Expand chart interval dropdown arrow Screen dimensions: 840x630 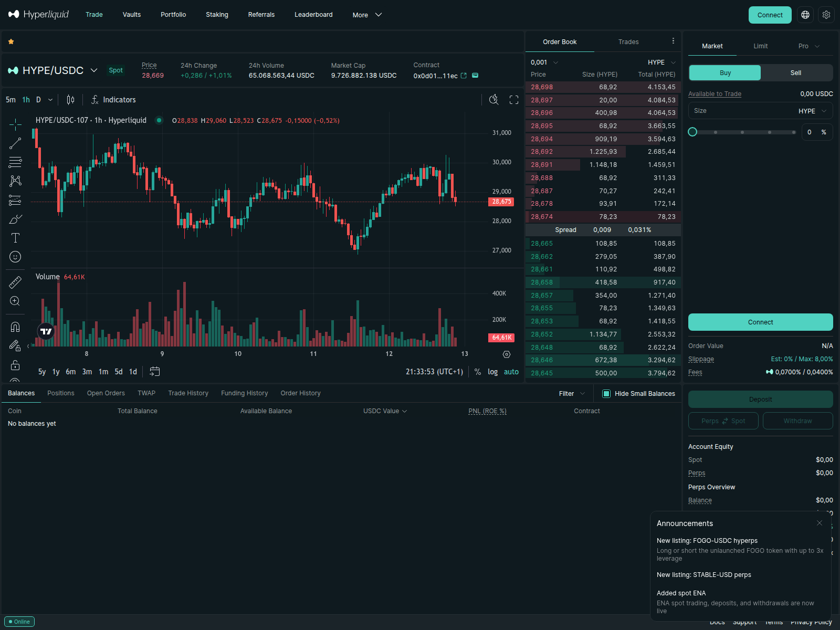coord(50,100)
